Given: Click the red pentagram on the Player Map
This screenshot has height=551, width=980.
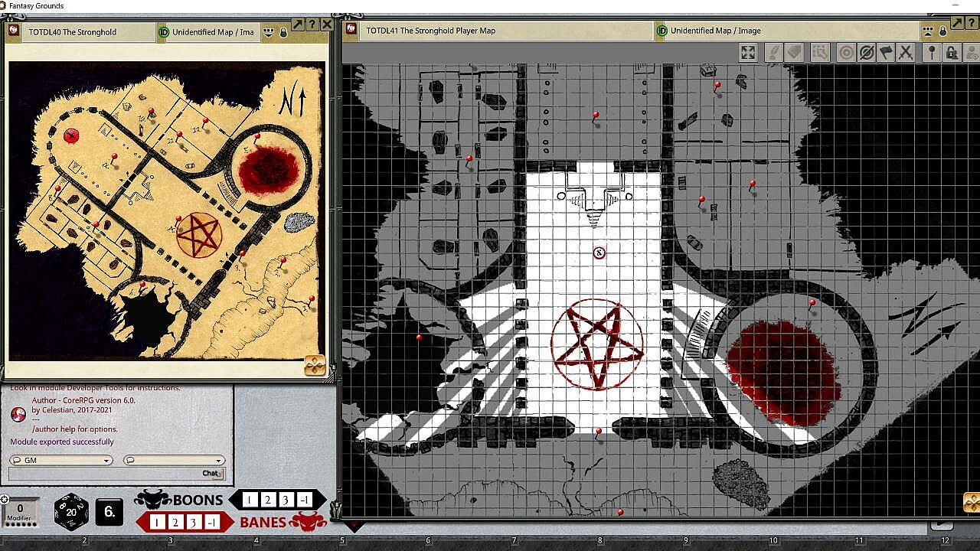Looking at the screenshot, I should [x=596, y=344].
